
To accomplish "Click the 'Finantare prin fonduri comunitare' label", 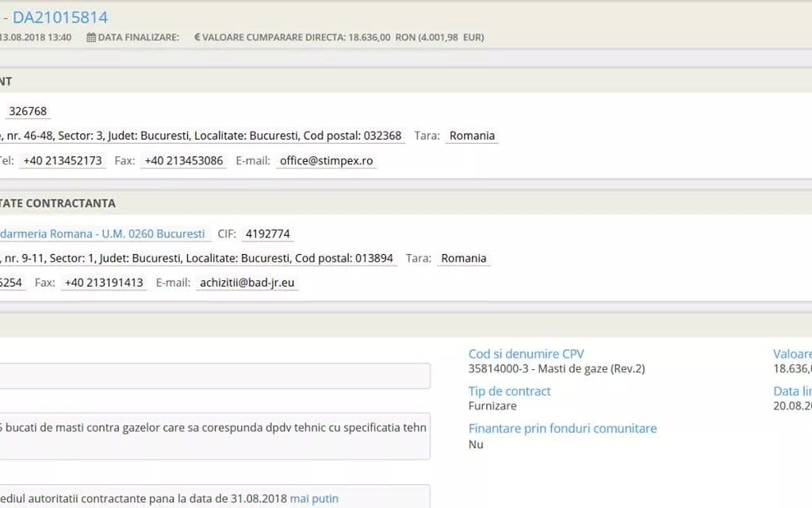I will point(562,429).
